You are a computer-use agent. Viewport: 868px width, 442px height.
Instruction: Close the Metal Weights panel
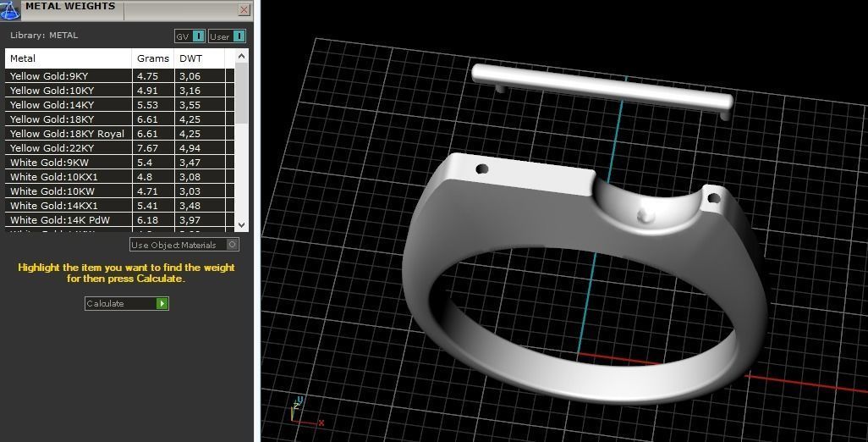[x=244, y=9]
